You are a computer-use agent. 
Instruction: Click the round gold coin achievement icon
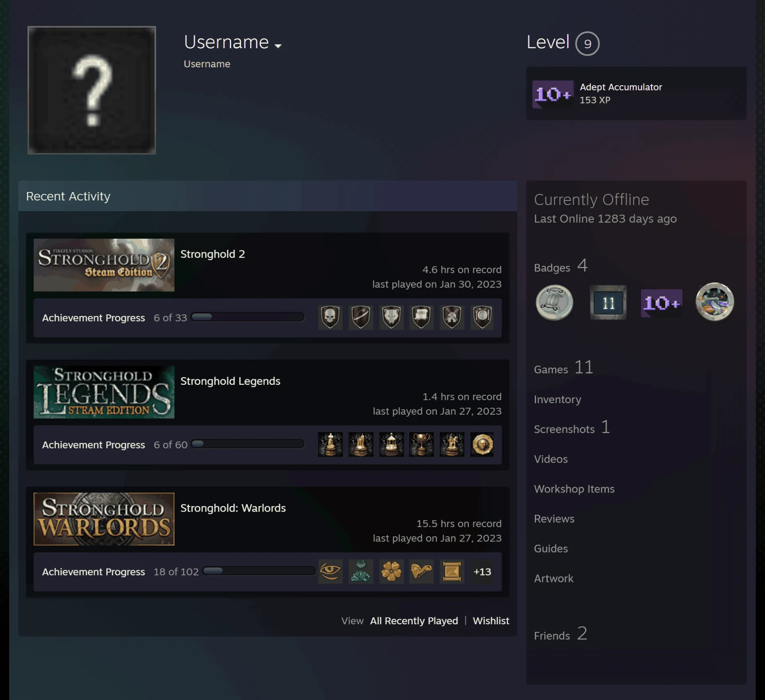[x=482, y=444]
